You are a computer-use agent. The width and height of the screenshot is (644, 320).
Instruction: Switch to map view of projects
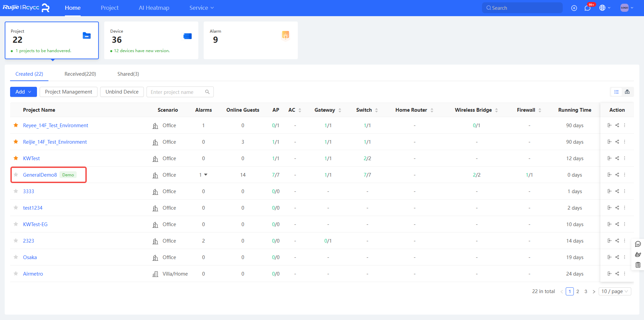pyautogui.click(x=627, y=92)
